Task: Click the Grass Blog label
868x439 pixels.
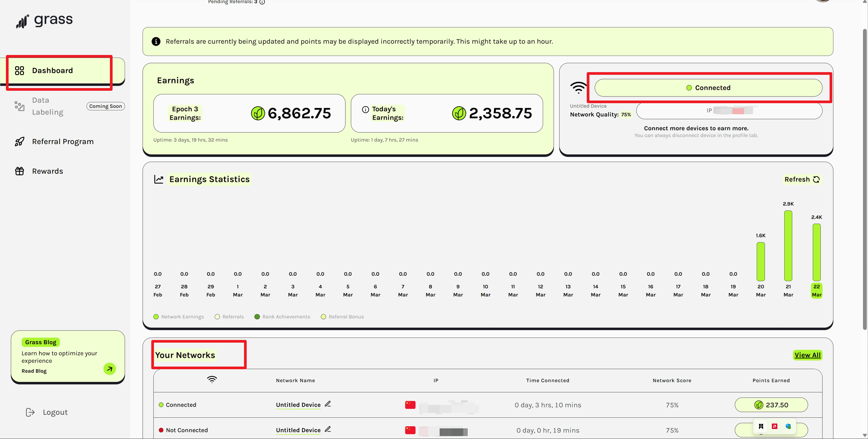Action: click(41, 342)
